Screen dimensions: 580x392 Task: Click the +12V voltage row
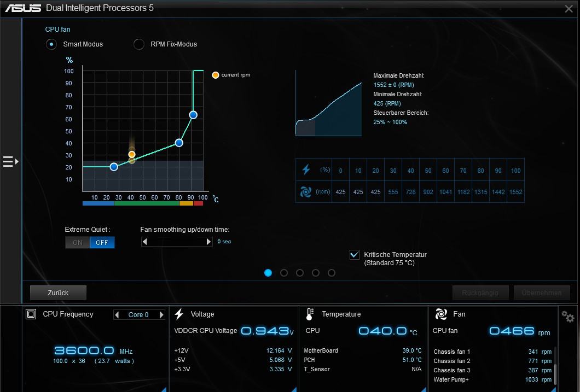(x=233, y=350)
